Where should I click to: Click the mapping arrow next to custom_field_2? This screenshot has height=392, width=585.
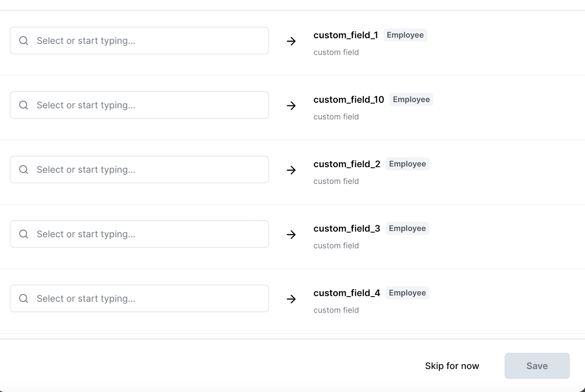291,170
